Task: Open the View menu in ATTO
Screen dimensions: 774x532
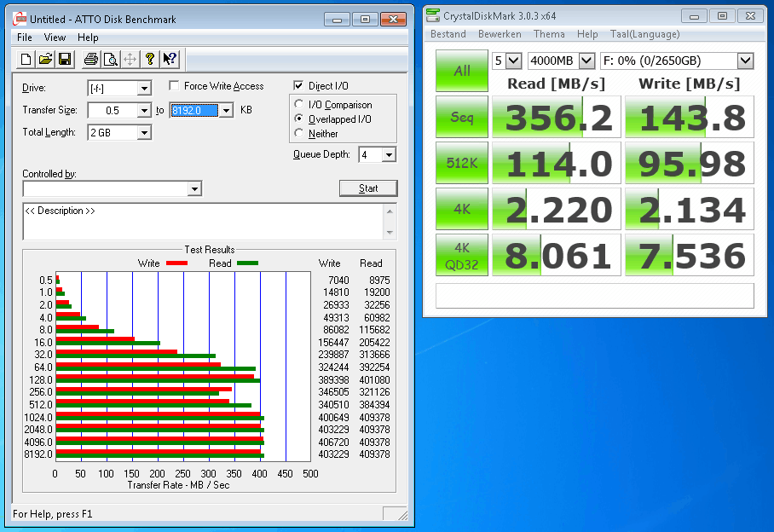Action: 55,38
